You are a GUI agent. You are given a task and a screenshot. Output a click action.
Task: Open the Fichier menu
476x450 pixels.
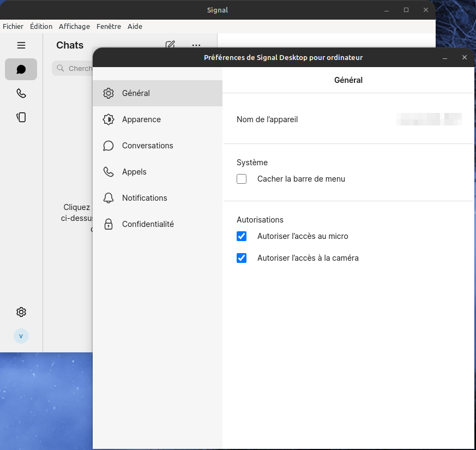tap(13, 26)
